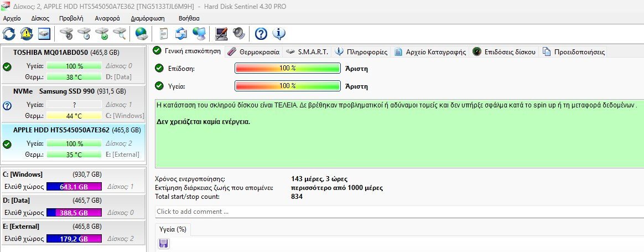Screen dimensions: 644x252
Task: Open the configuration monitor with screwdriver icon
Action: click(x=221, y=33)
